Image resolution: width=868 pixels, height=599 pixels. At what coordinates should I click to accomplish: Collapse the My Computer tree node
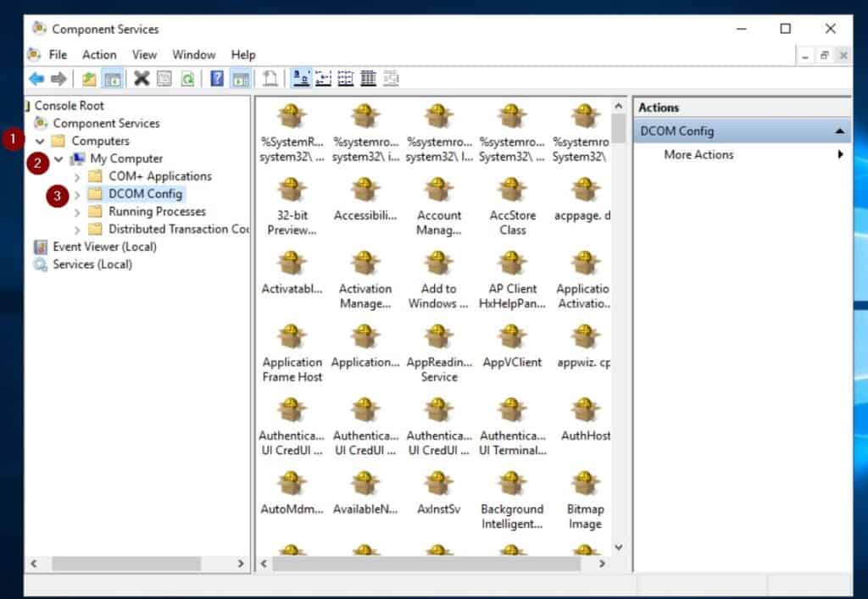point(58,159)
